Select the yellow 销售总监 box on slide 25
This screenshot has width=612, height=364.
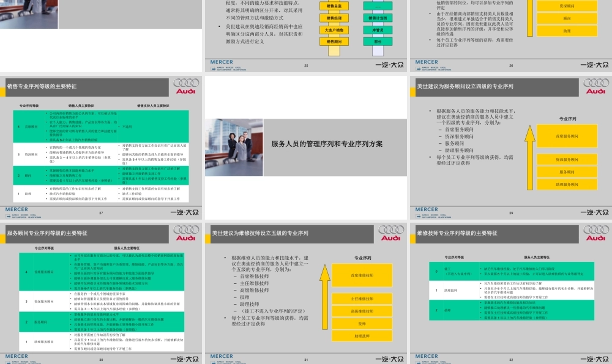pos(334,6)
